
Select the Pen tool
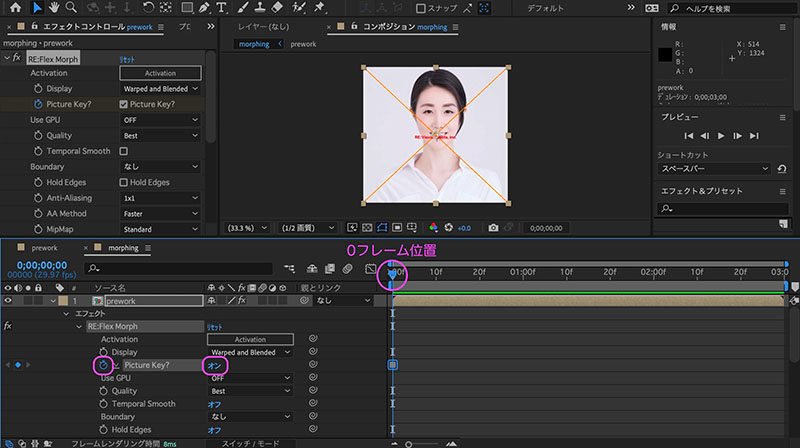(204, 7)
